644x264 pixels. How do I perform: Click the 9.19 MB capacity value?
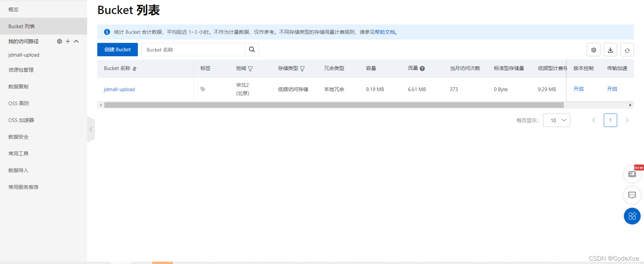tap(375, 89)
